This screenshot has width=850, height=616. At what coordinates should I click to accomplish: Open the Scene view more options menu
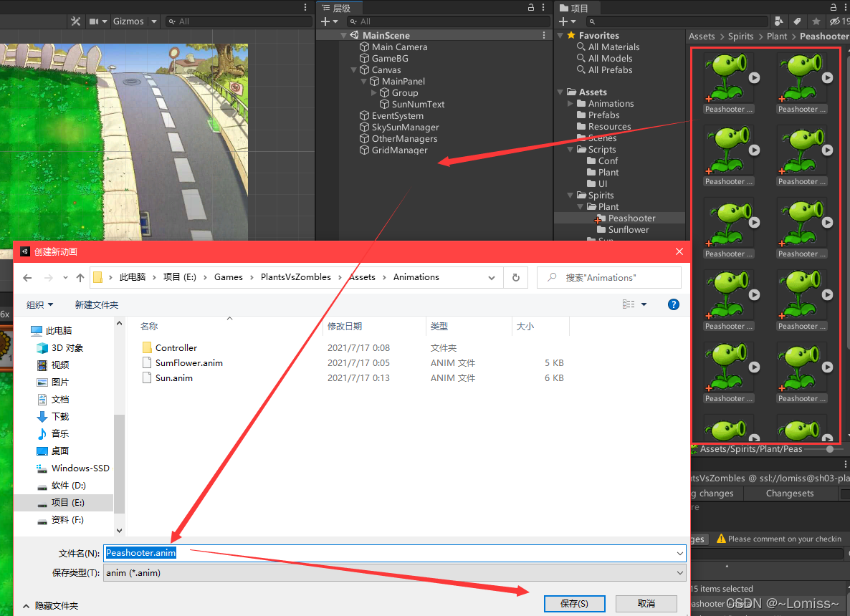tap(305, 8)
